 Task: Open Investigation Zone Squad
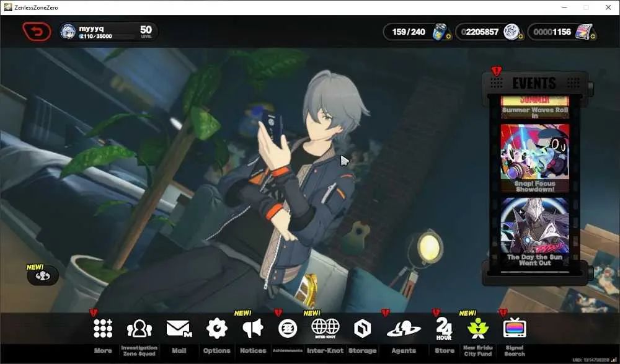click(x=139, y=329)
